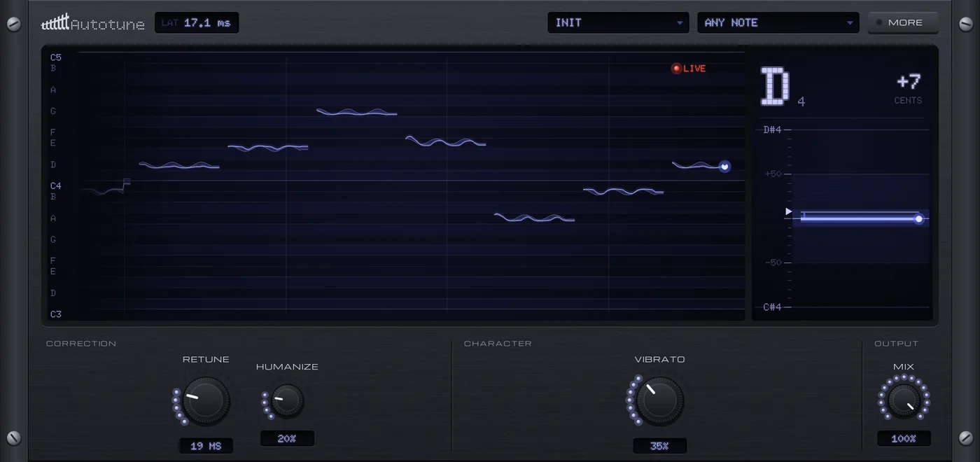Click the HUMANIZE label

(287, 367)
